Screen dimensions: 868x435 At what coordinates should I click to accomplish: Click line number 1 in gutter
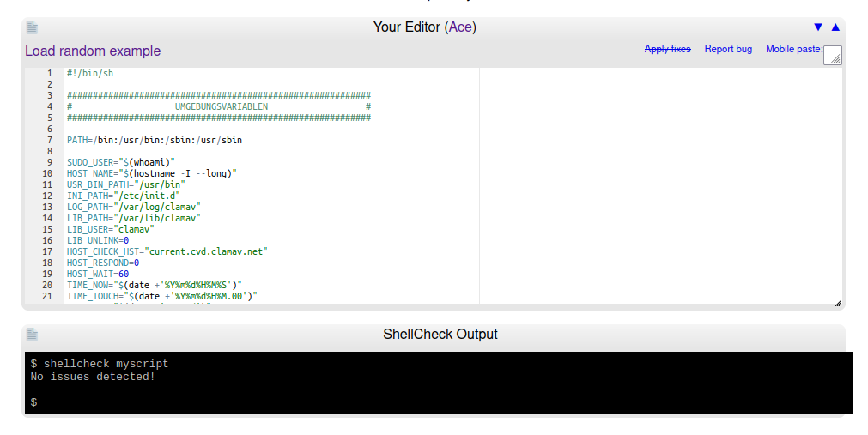(50, 73)
